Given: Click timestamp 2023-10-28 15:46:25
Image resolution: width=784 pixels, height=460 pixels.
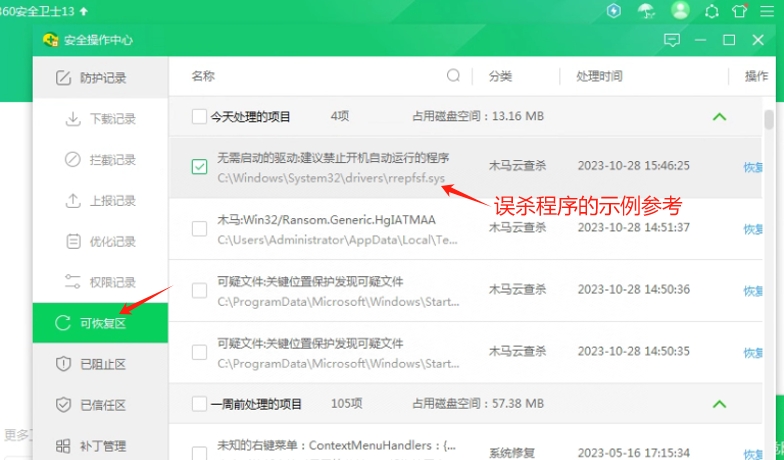Looking at the screenshot, I should pyautogui.click(x=634, y=166).
